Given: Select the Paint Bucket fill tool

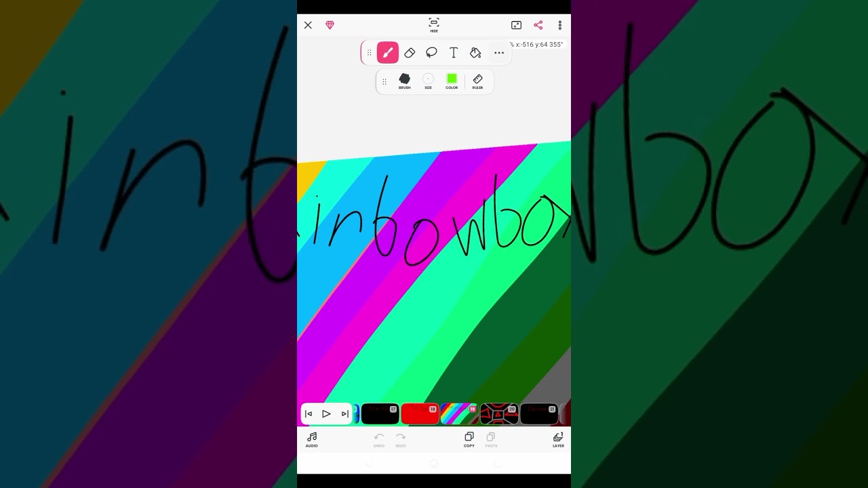Looking at the screenshot, I should (475, 52).
